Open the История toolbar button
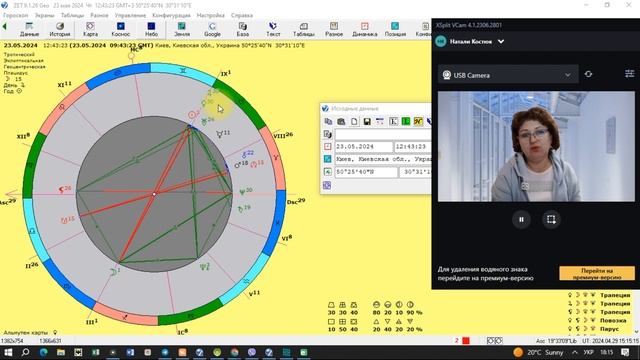Screen dimensions: 640x360 pyautogui.click(x=60, y=30)
